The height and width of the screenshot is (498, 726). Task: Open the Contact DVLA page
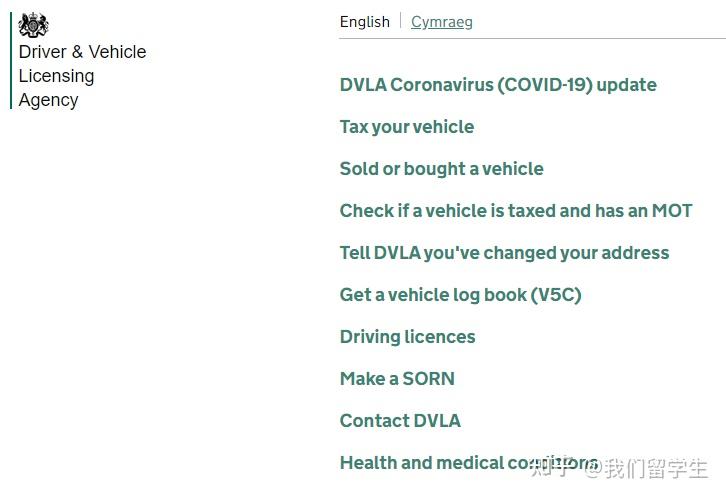click(401, 421)
